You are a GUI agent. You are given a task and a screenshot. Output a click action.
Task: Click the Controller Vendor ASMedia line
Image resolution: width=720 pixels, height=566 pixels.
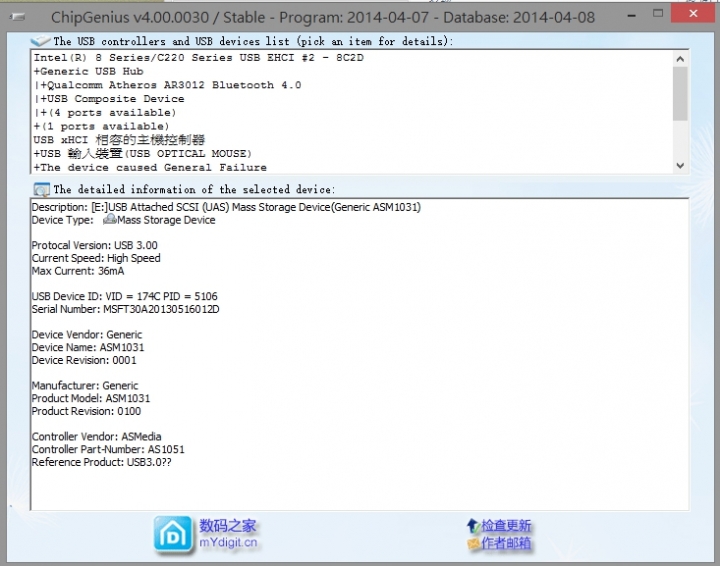[x=96, y=436]
